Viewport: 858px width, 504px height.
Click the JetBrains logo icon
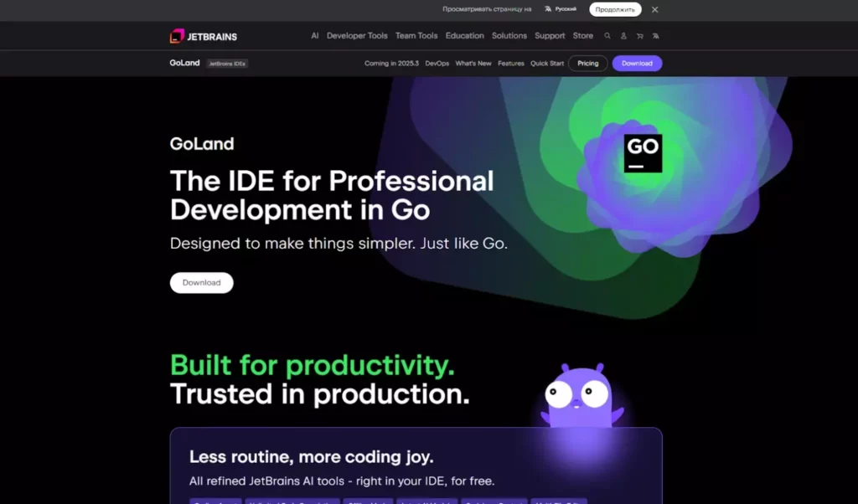tap(177, 36)
